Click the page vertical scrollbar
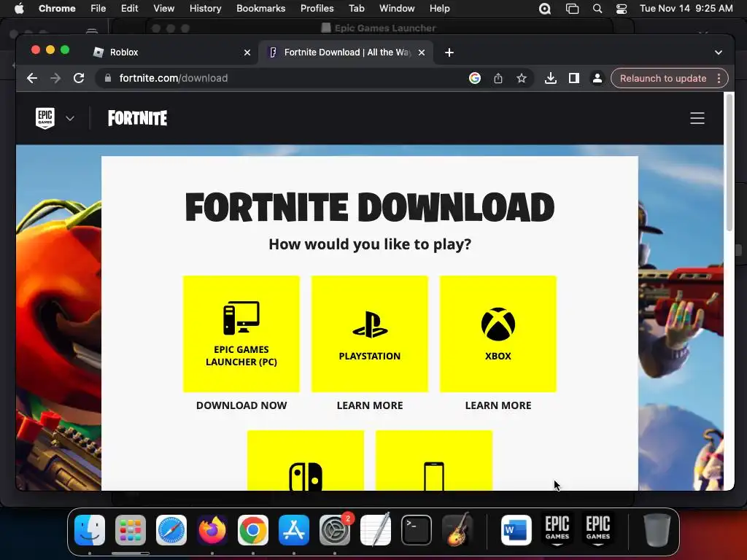The height and width of the screenshot is (560, 747). (729, 162)
